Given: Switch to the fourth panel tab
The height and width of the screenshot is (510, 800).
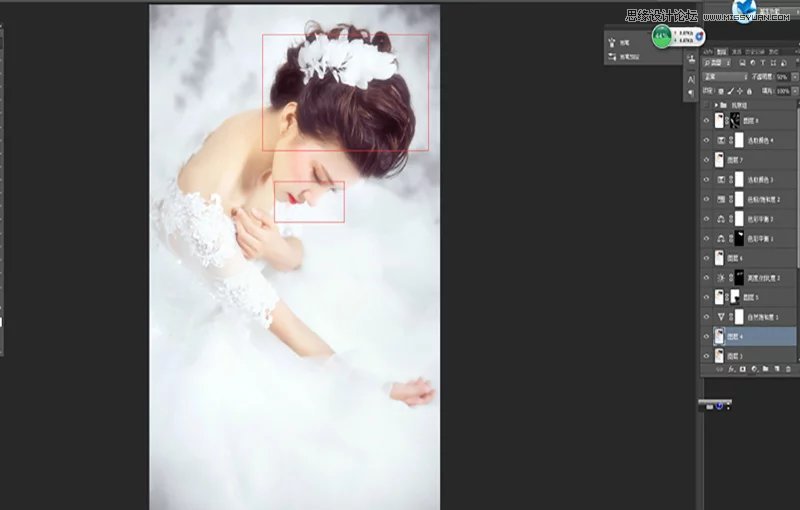Looking at the screenshot, I should click(x=755, y=52).
